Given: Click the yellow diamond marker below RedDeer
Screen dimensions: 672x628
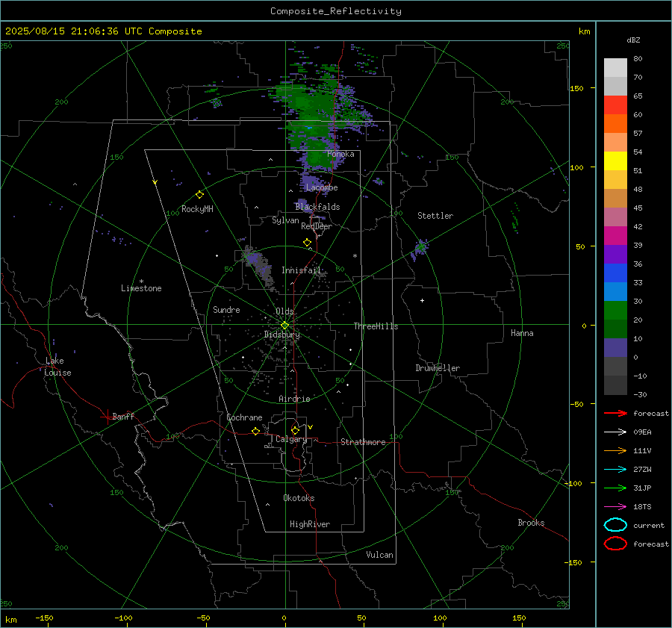Looking at the screenshot, I should (308, 243).
